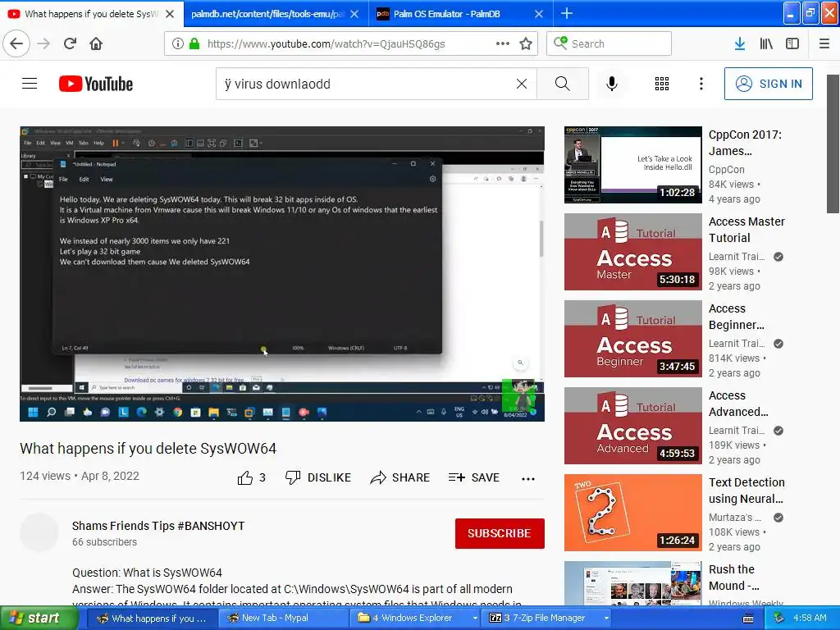Image resolution: width=840 pixels, height=630 pixels.
Task: Open Access Beginner Tutorial thumbnail
Action: 632,339
